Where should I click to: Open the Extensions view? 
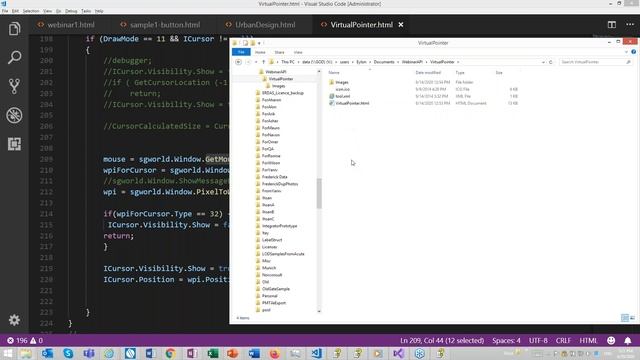click(x=14, y=144)
